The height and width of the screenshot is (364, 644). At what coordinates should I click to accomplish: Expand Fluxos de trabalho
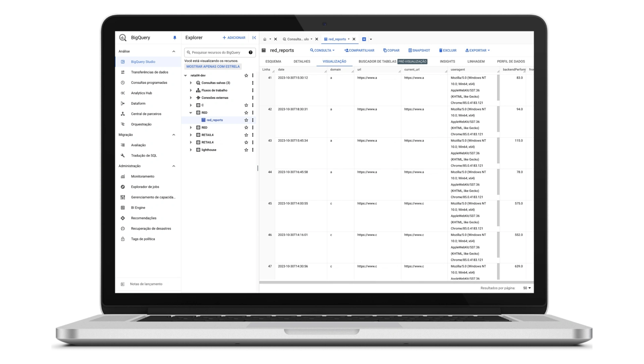point(191,90)
